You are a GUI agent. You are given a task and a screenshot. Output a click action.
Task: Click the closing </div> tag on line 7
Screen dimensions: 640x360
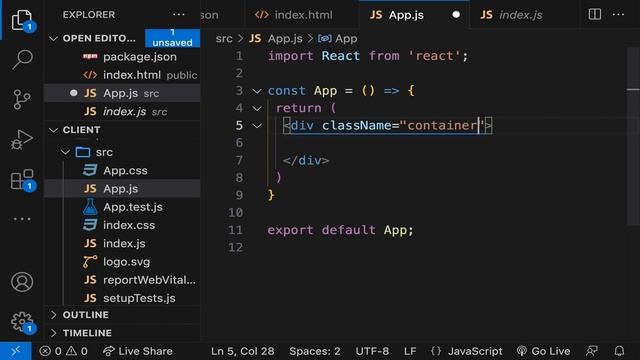click(x=306, y=160)
